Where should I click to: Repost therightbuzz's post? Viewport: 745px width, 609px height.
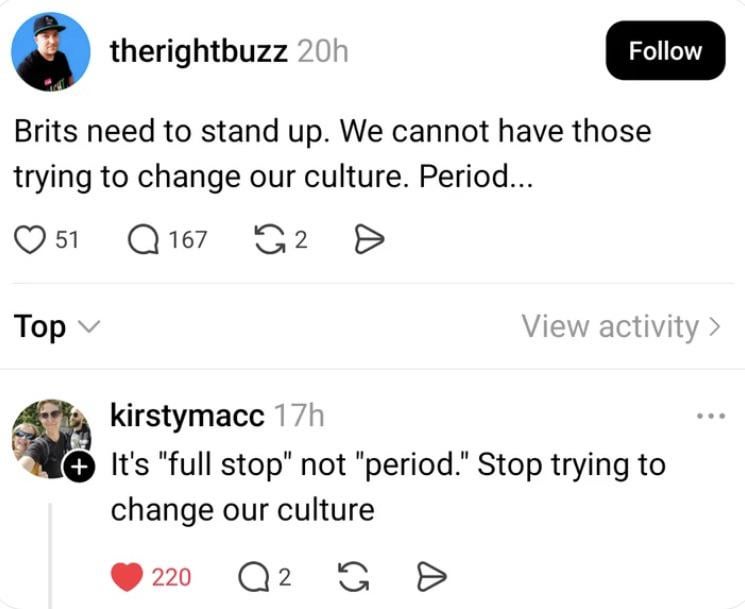(x=269, y=240)
